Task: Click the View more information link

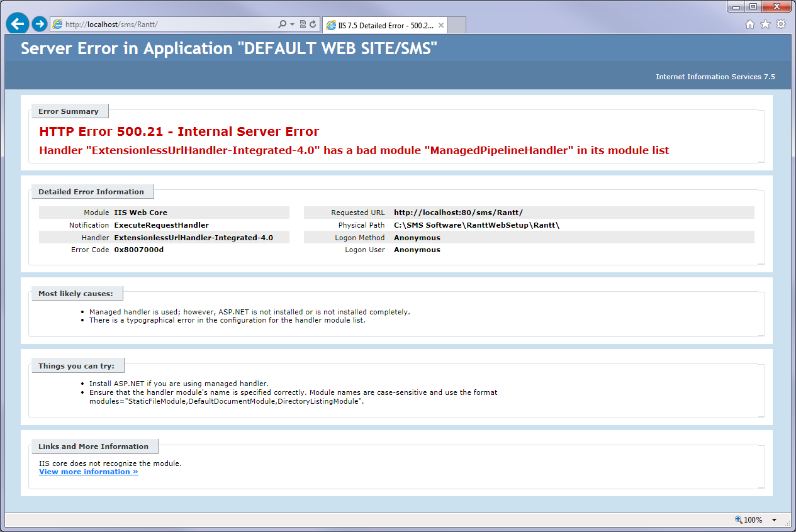Action: pyautogui.click(x=88, y=472)
